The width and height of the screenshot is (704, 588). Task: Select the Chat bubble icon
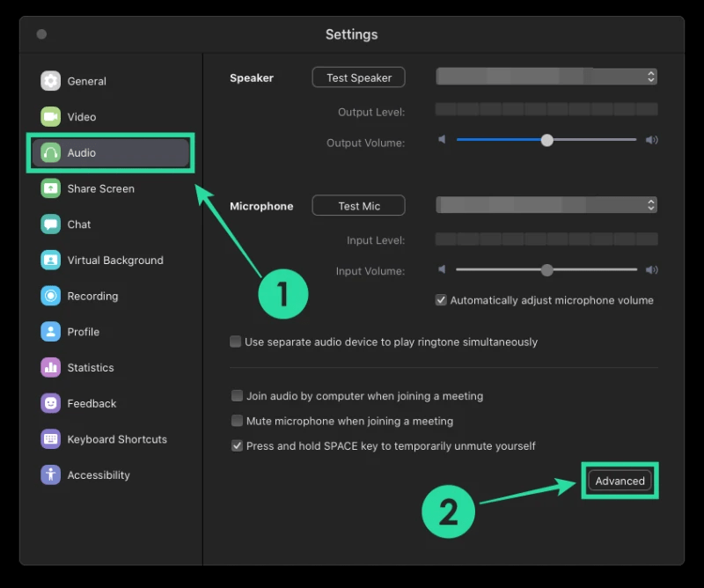click(53, 224)
